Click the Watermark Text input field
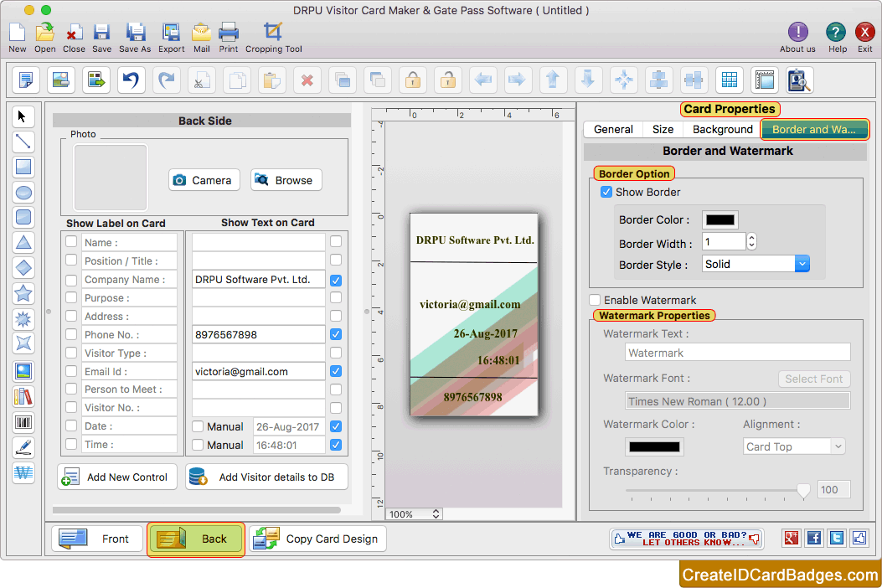 coord(737,353)
